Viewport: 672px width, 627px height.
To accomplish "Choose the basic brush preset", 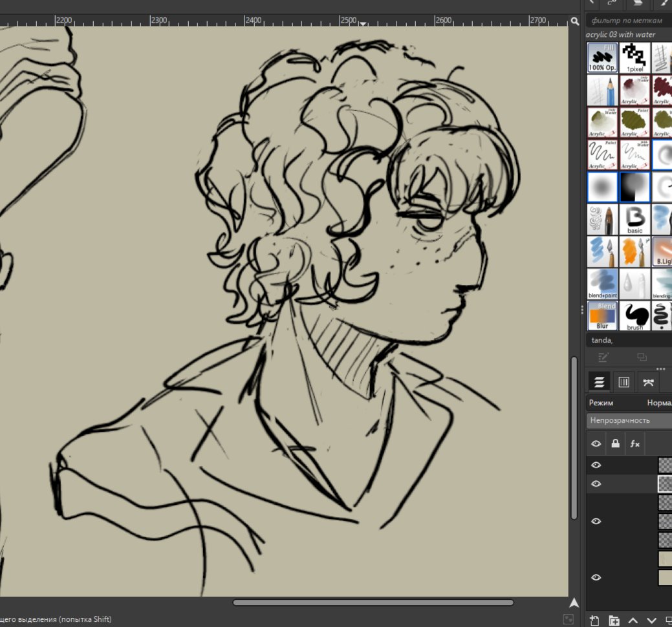I will [634, 219].
